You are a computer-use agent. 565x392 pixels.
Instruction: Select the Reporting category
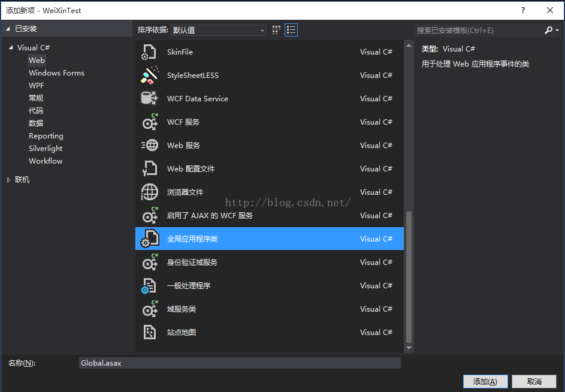pos(46,136)
